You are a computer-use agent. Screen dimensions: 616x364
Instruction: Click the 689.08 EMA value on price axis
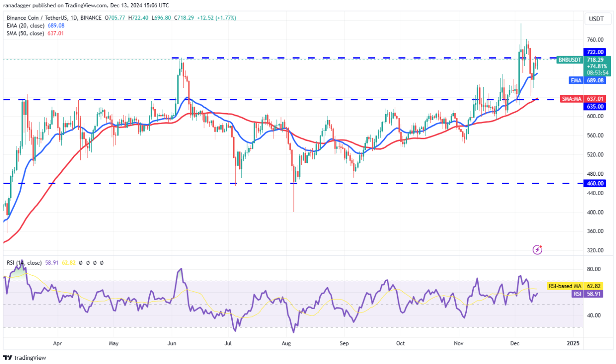[x=595, y=81]
